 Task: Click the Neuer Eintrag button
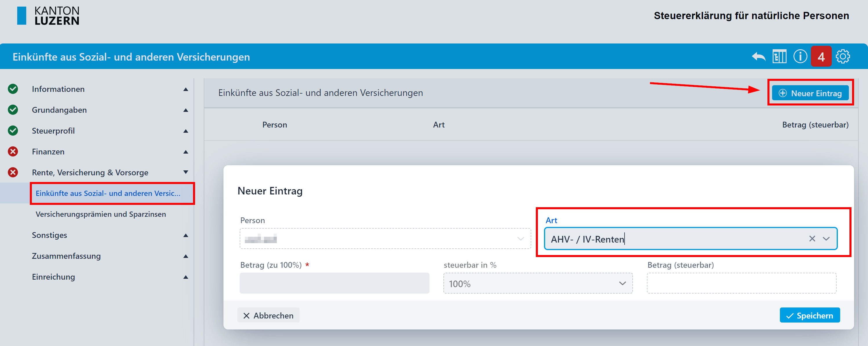[x=810, y=93]
